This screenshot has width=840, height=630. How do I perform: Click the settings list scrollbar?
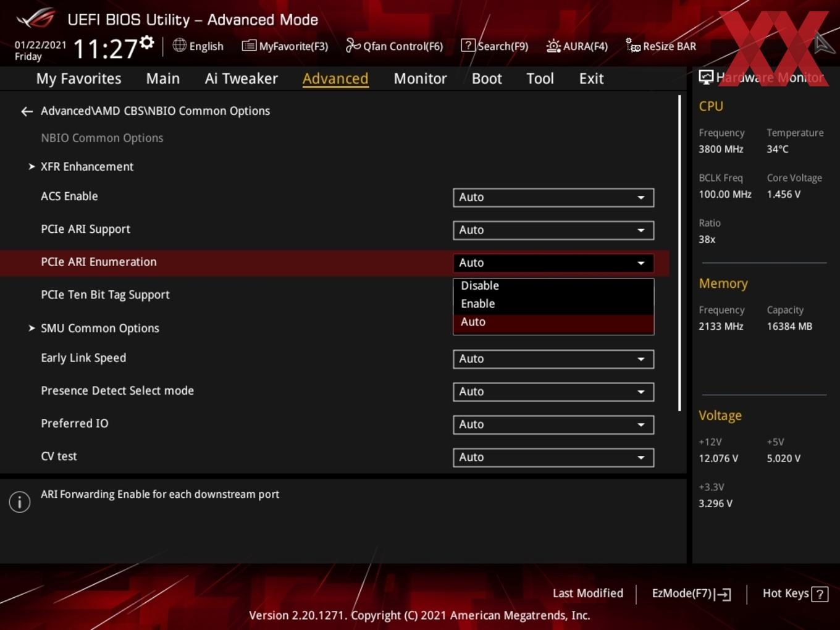679,253
